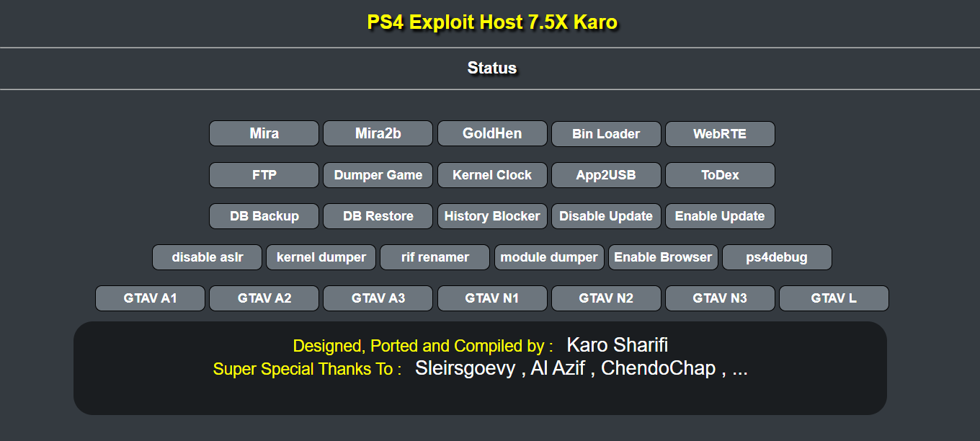This screenshot has height=441, width=980.
Task: Launch App2USB payload
Action: pyautogui.click(x=606, y=174)
